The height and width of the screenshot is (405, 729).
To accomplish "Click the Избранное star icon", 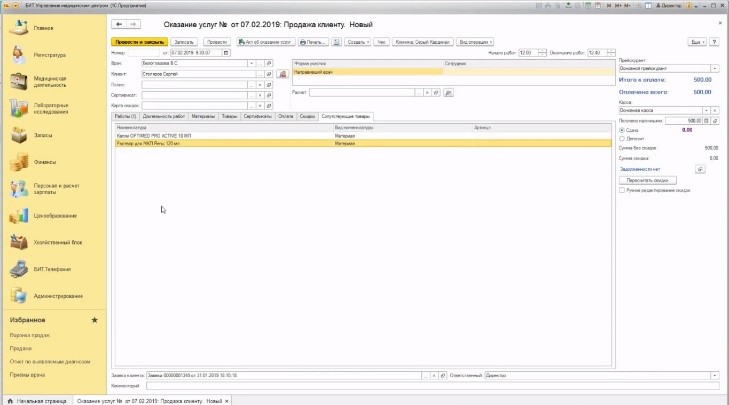I will pyautogui.click(x=94, y=320).
